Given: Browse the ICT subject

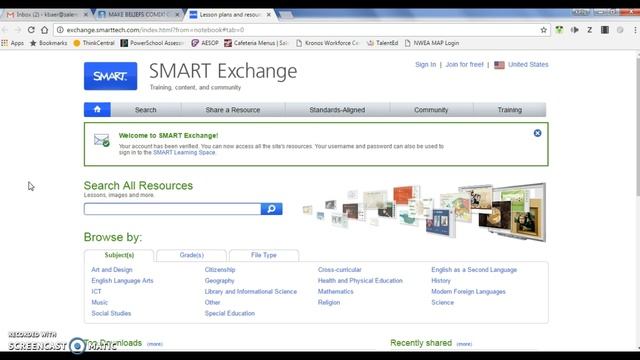Looking at the screenshot, I should pos(96,291).
